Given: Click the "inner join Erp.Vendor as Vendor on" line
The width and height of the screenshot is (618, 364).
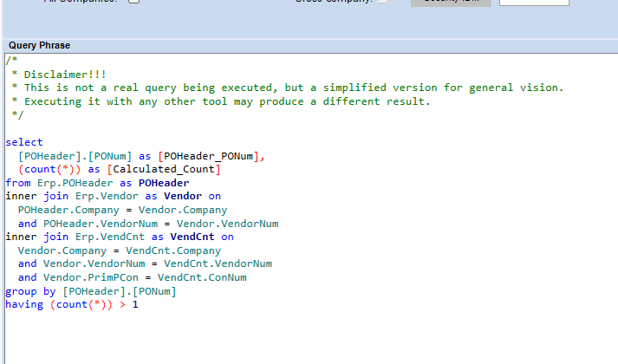Looking at the screenshot, I should 114,196.
